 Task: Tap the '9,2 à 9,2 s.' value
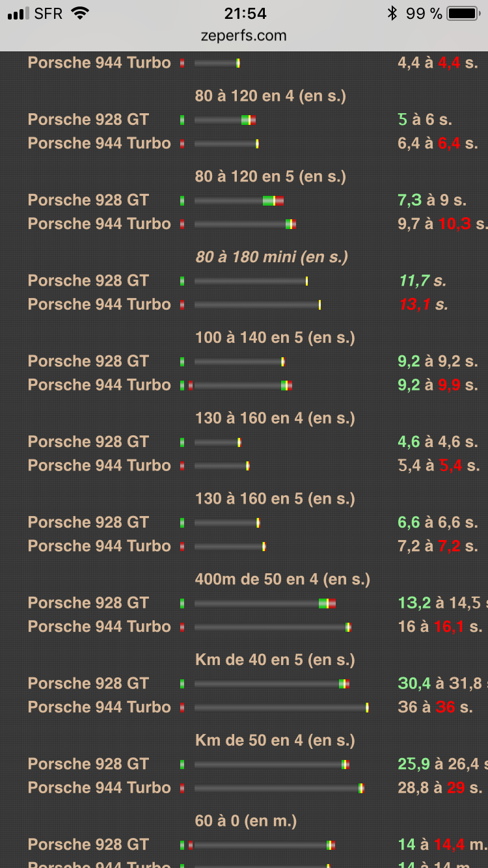[x=438, y=362]
